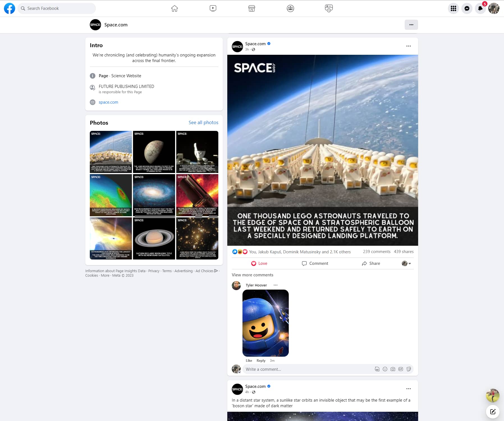Image resolution: width=504 pixels, height=421 pixels.
Task: Insert an emoji in comment box
Action: (x=385, y=369)
